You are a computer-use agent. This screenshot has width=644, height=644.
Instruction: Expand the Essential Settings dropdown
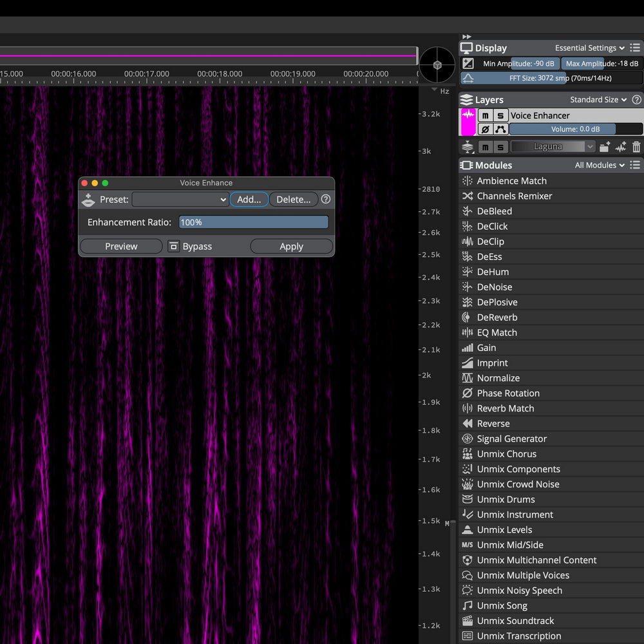589,48
